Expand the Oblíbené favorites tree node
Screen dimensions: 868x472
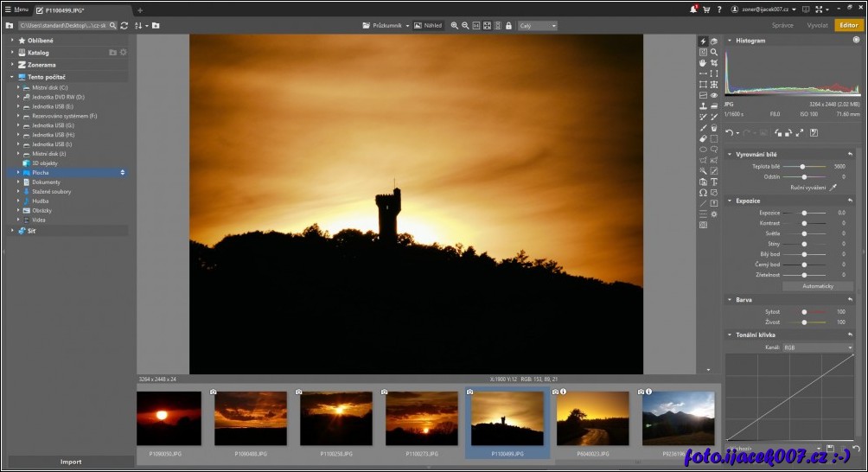point(12,40)
